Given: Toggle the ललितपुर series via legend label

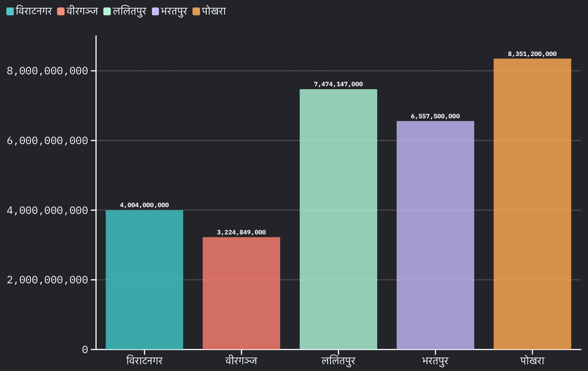Looking at the screenshot, I should click(129, 11).
